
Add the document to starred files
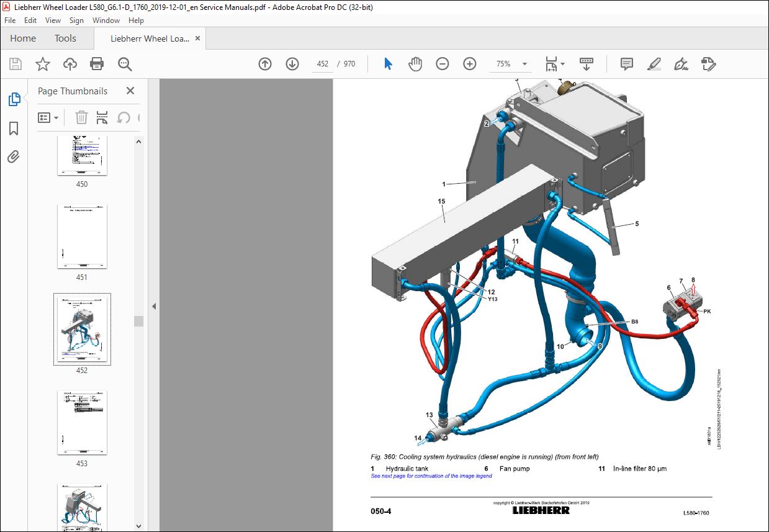pyautogui.click(x=43, y=64)
